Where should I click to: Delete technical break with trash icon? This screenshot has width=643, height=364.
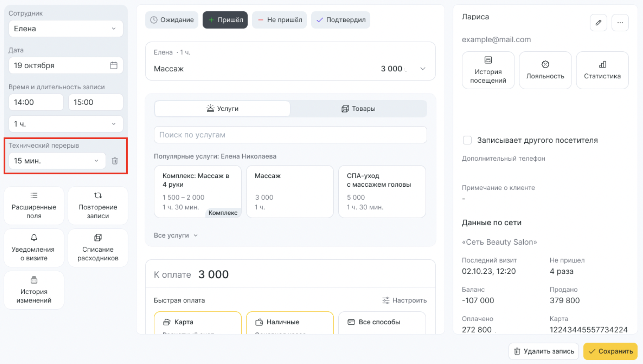115,161
